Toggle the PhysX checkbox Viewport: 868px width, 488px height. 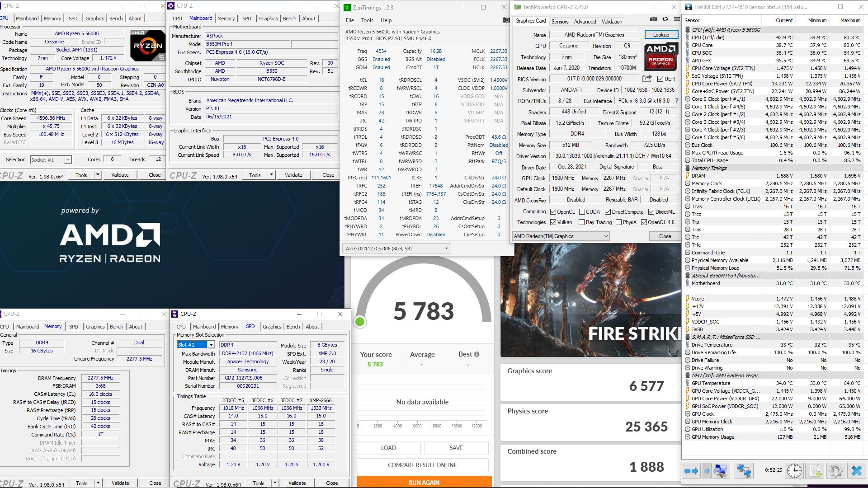[618, 222]
